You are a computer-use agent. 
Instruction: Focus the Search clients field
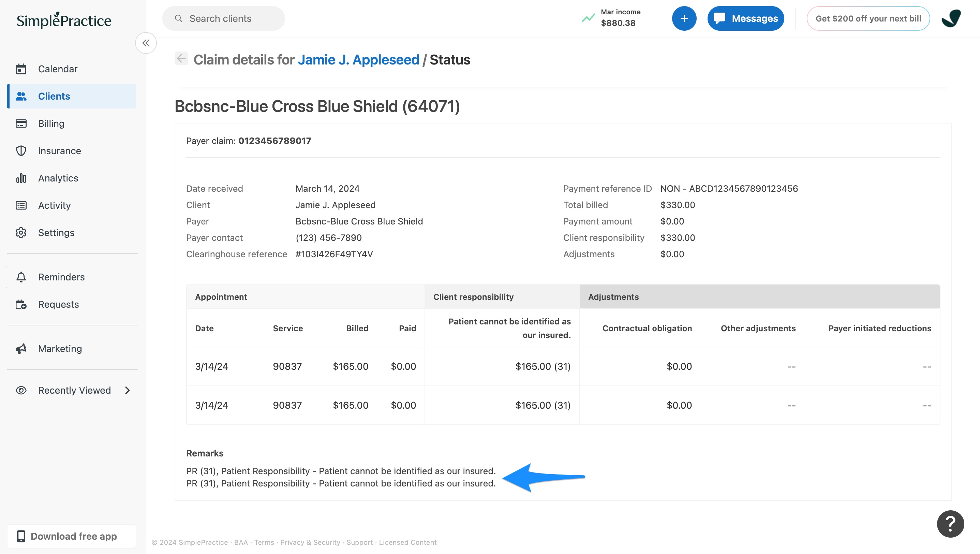[x=223, y=18]
